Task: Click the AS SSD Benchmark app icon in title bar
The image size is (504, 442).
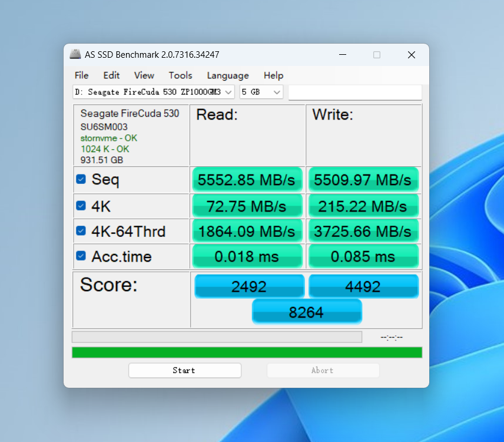Action: click(x=75, y=54)
